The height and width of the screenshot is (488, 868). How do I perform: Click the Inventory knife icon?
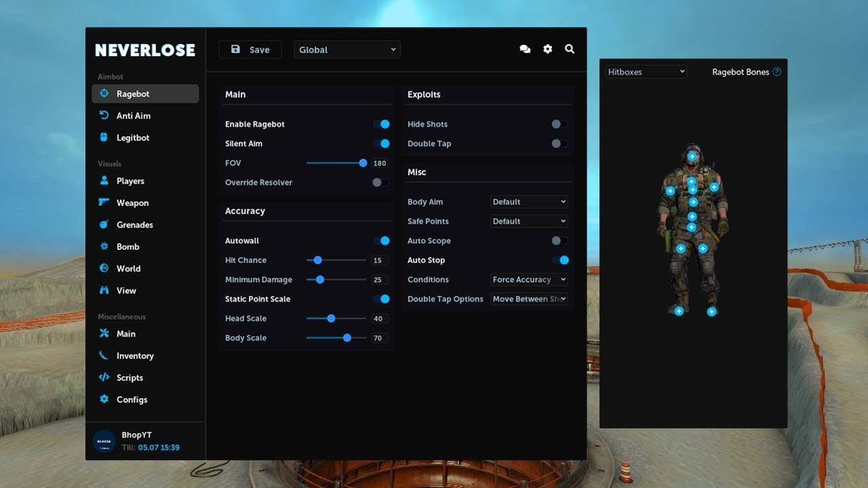coord(104,355)
